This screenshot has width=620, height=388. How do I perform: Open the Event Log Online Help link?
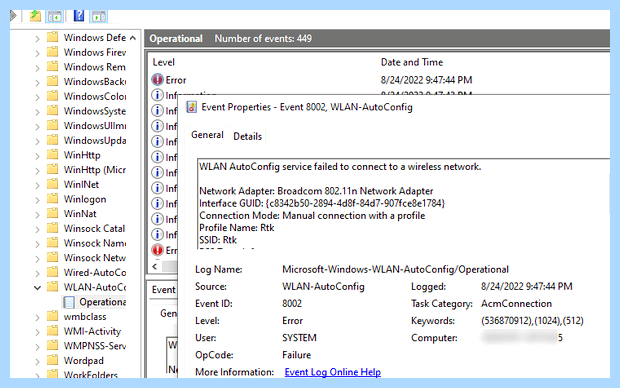click(333, 372)
